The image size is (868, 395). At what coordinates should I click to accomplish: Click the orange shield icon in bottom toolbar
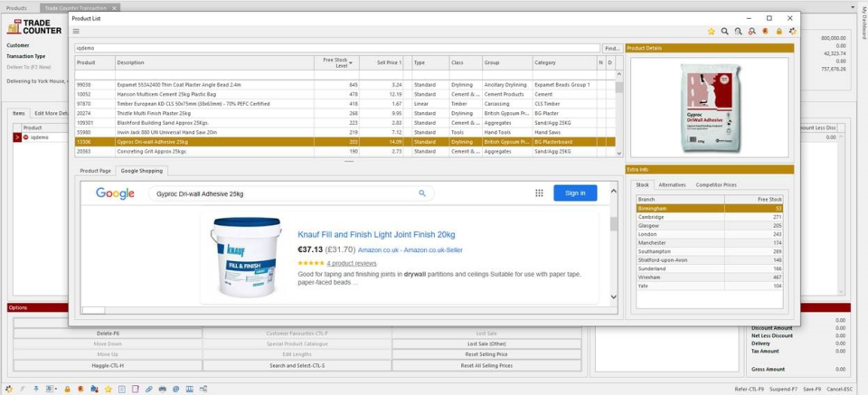pyautogui.click(x=80, y=389)
